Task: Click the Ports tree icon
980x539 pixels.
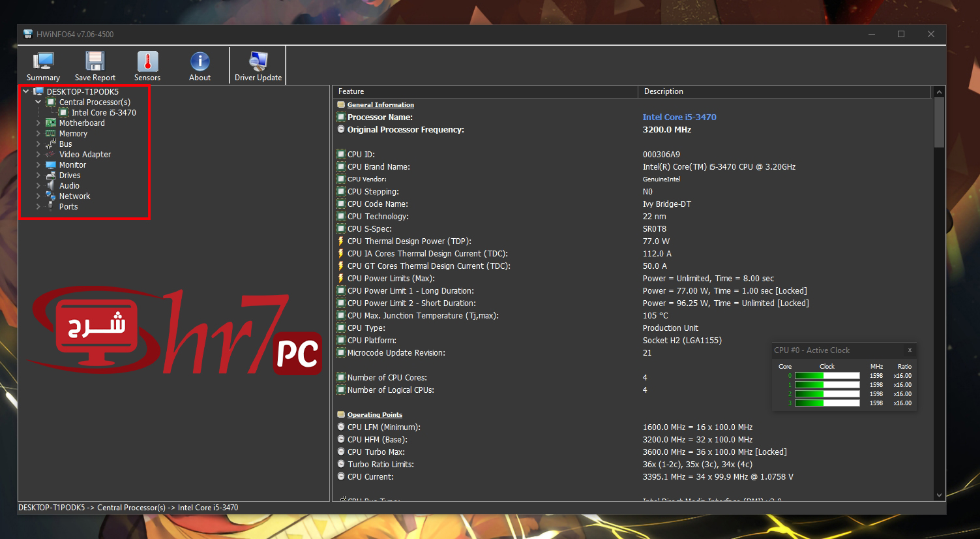Action: (x=51, y=206)
